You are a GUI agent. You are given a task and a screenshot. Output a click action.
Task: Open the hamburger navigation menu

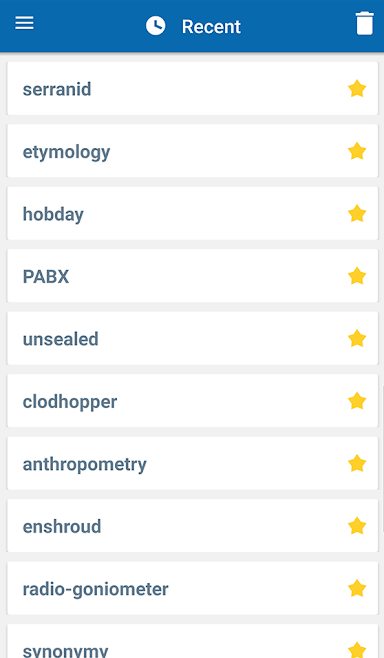tap(24, 24)
